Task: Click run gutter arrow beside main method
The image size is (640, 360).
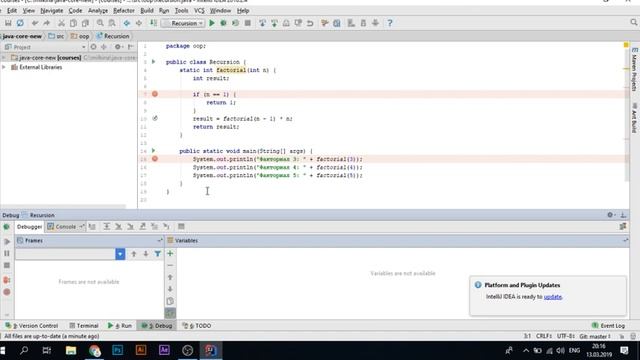Action: point(154,151)
